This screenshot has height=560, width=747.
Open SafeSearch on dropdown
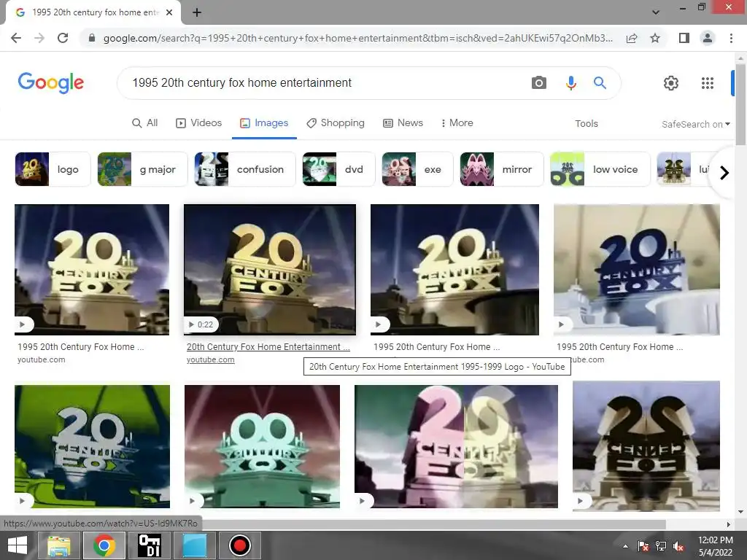(695, 124)
